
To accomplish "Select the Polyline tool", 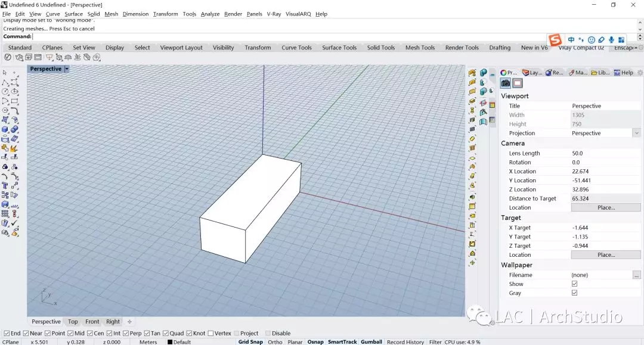I will [5, 82].
